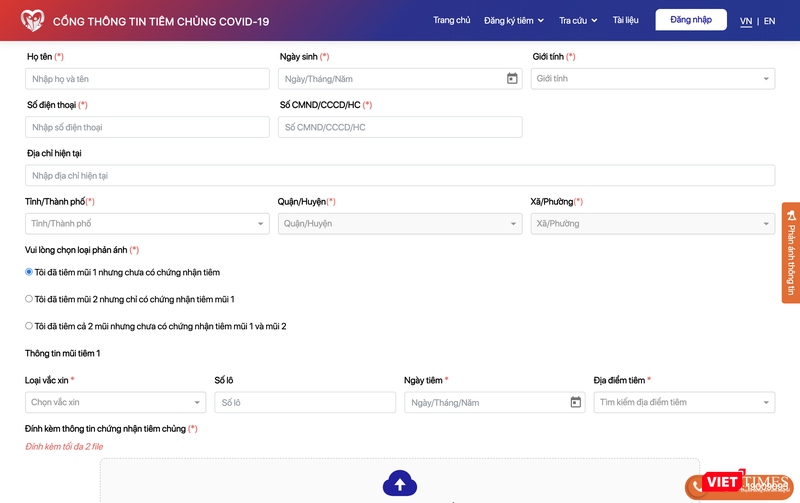Click the 'Đính kèm tối đa 2 file' note
Viewport: 800px width, 503px height.
[64, 446]
